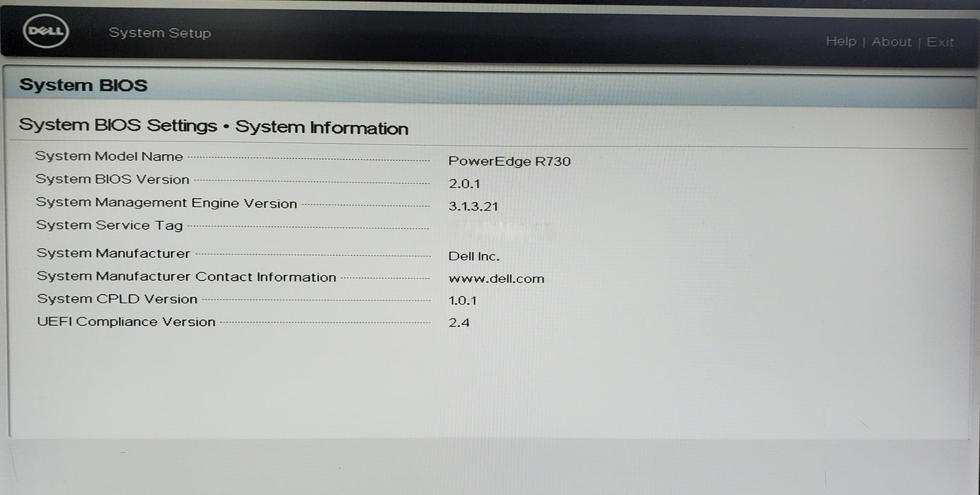This screenshot has height=495, width=980.
Task: Select the System Manufacturer label
Action: 113,253
